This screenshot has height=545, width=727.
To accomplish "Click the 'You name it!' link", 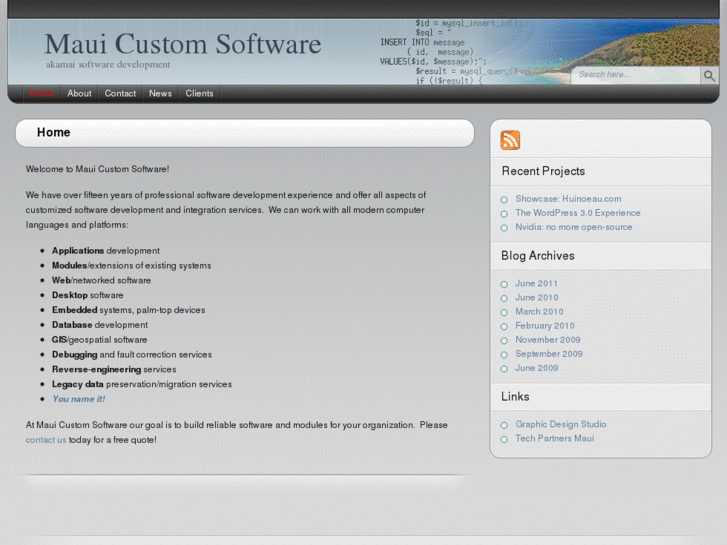I will pyautogui.click(x=78, y=399).
